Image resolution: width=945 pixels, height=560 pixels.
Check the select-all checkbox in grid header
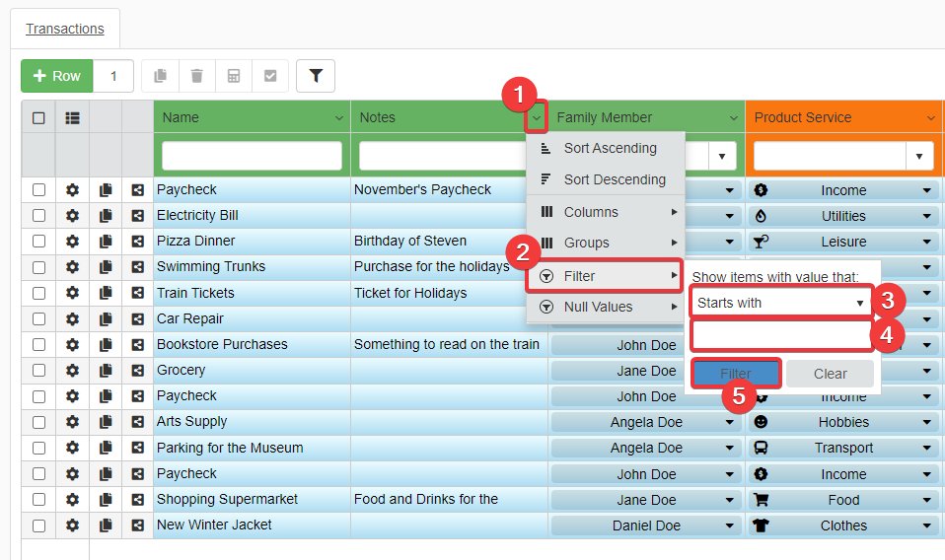point(38,117)
